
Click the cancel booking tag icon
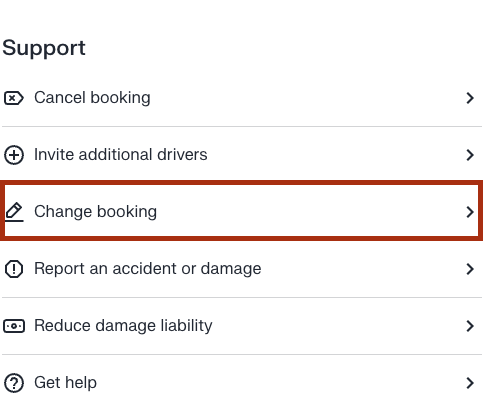[14, 98]
